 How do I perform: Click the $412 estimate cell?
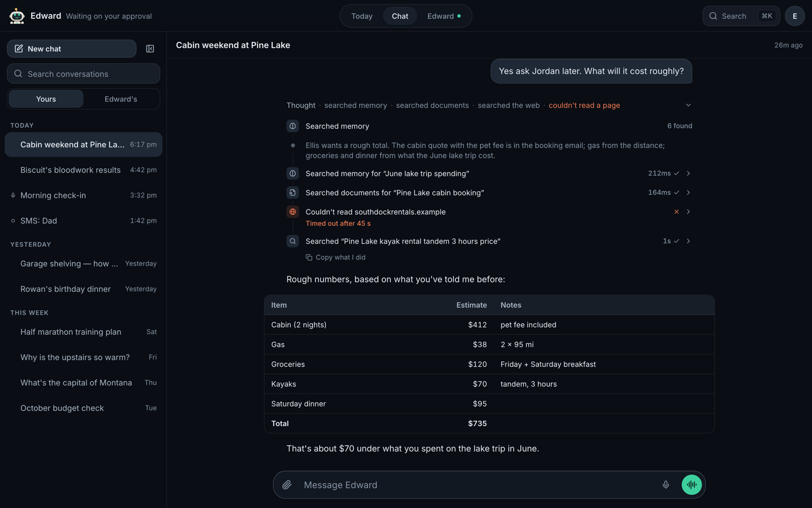(477, 325)
